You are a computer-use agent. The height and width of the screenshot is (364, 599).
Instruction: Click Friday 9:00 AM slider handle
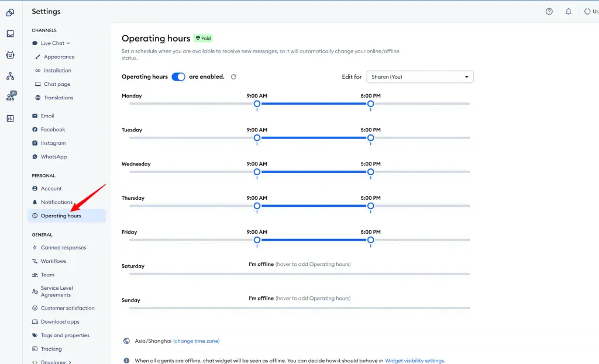point(257,240)
